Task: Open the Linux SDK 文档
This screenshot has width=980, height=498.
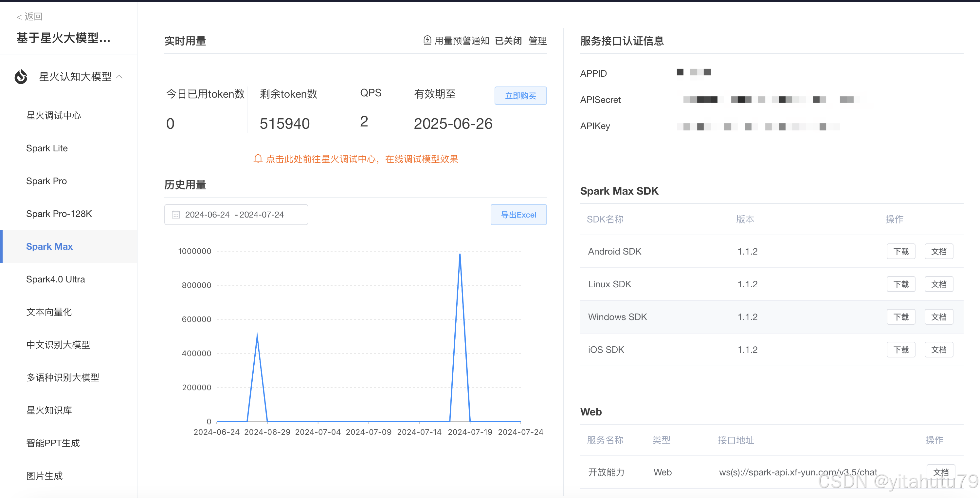Action: click(938, 284)
